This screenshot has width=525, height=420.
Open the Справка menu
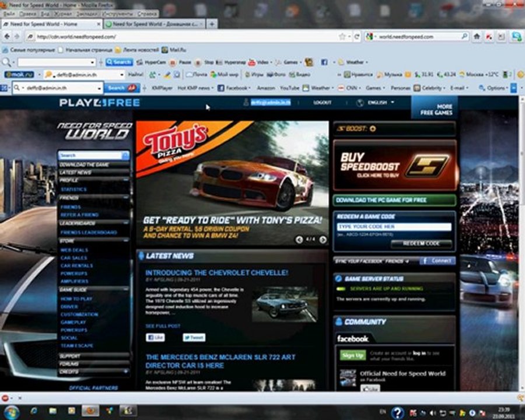147,14
